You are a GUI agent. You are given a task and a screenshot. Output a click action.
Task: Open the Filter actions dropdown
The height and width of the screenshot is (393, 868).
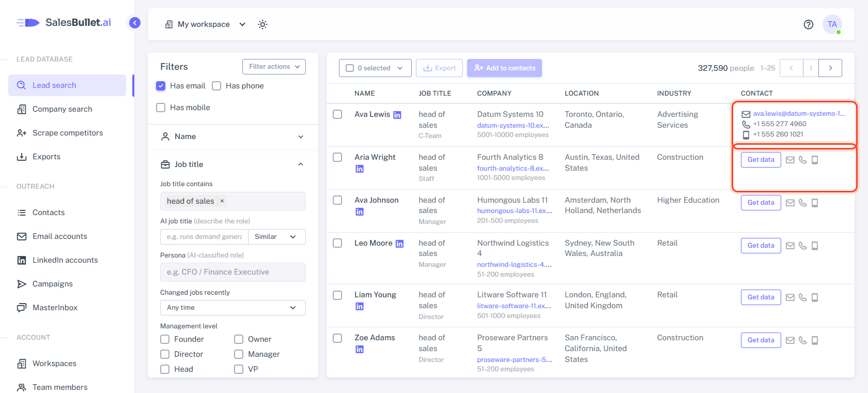pyautogui.click(x=274, y=67)
